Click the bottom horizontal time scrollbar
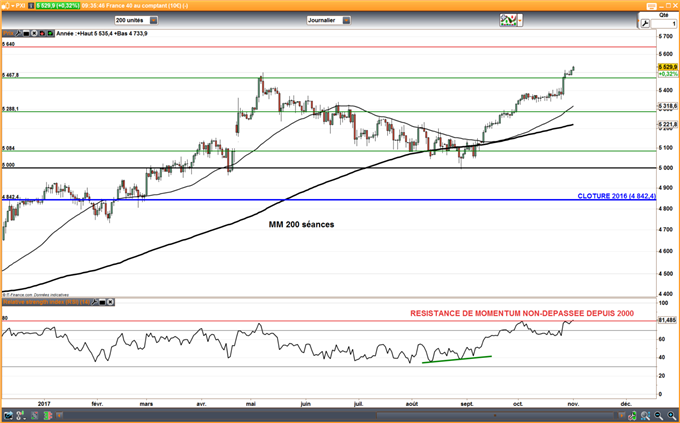 494,415
